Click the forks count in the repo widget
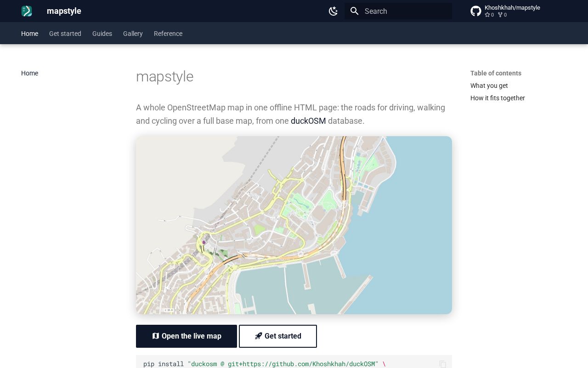 (503, 15)
